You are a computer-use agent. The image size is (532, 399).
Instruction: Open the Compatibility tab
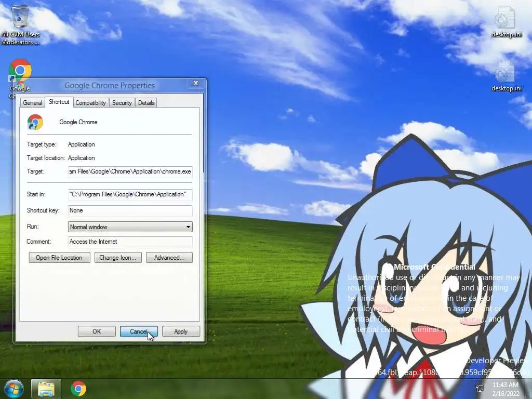(x=90, y=103)
